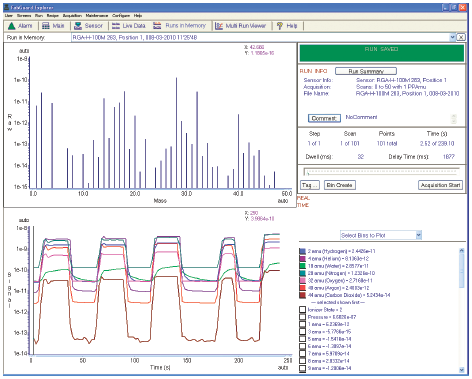The width and height of the screenshot is (472, 379).
Task: Enable the 3 amu bin checkbox
Action: click(x=302, y=332)
